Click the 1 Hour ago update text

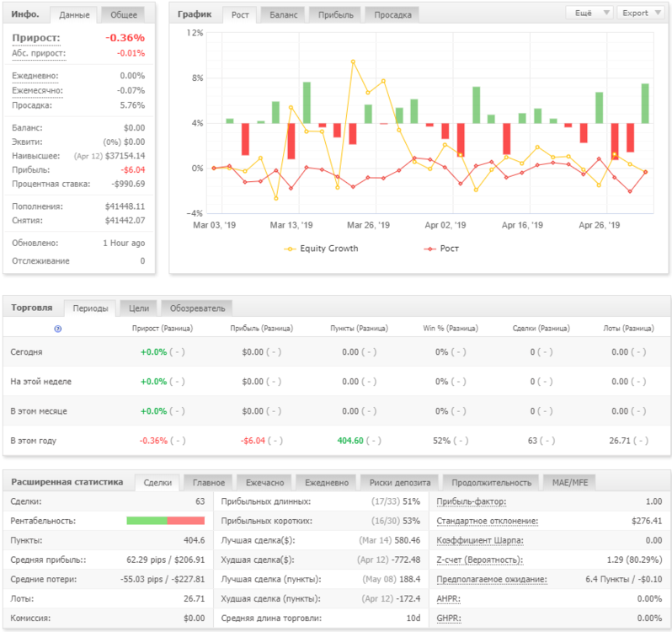tap(124, 244)
